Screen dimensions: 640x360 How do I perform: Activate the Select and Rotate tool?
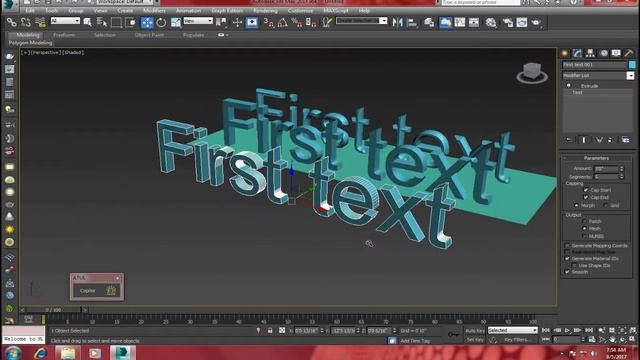point(161,22)
